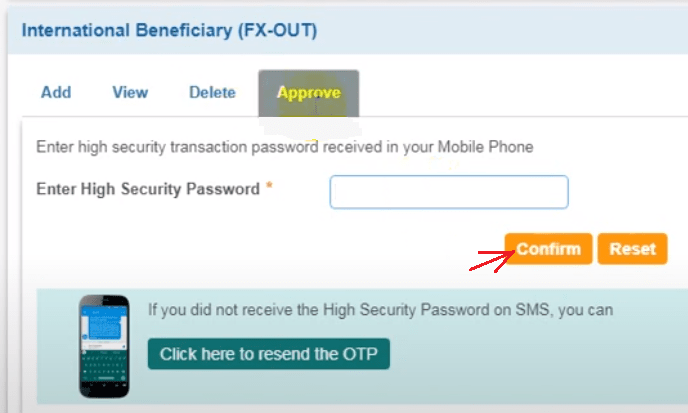
Task: Click the highlighted Approve tab
Action: point(308,93)
